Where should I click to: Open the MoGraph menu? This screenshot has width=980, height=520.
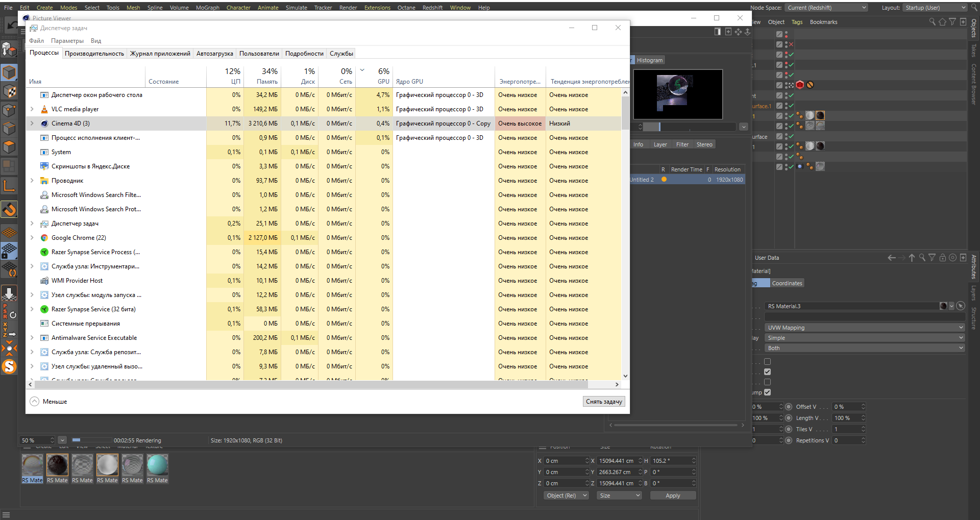click(208, 8)
